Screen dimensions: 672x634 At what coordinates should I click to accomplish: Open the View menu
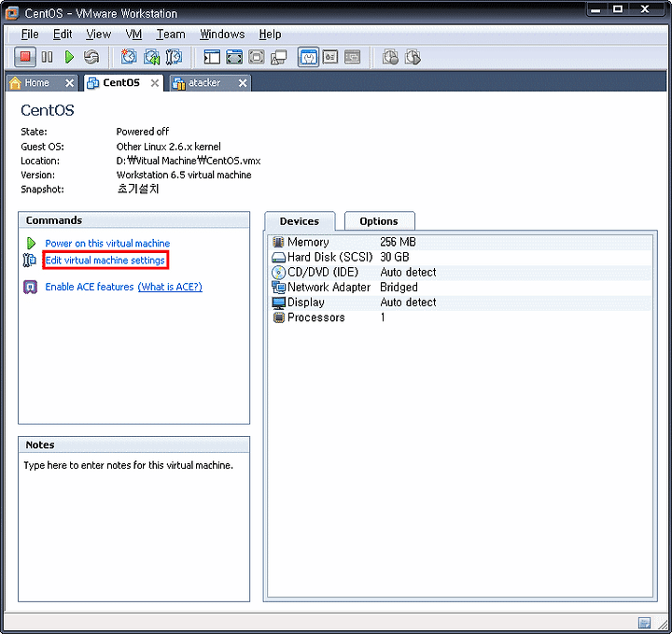pyautogui.click(x=98, y=35)
